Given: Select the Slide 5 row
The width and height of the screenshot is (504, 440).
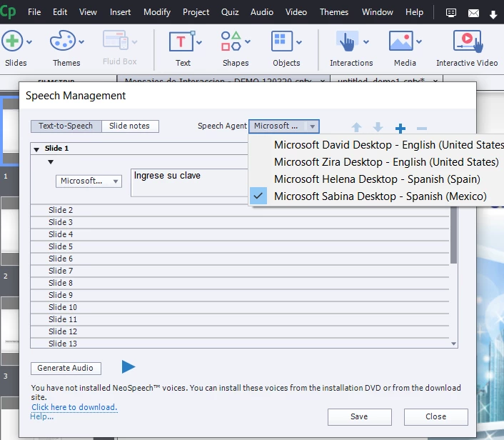Looking at the screenshot, I should pos(240,246).
